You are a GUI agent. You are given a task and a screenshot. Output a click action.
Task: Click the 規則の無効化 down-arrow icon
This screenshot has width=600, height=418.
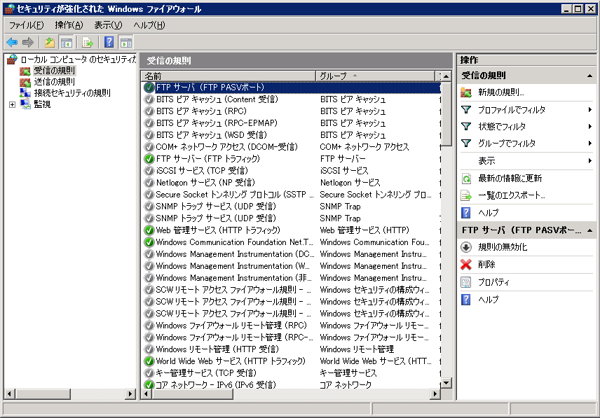(466, 247)
